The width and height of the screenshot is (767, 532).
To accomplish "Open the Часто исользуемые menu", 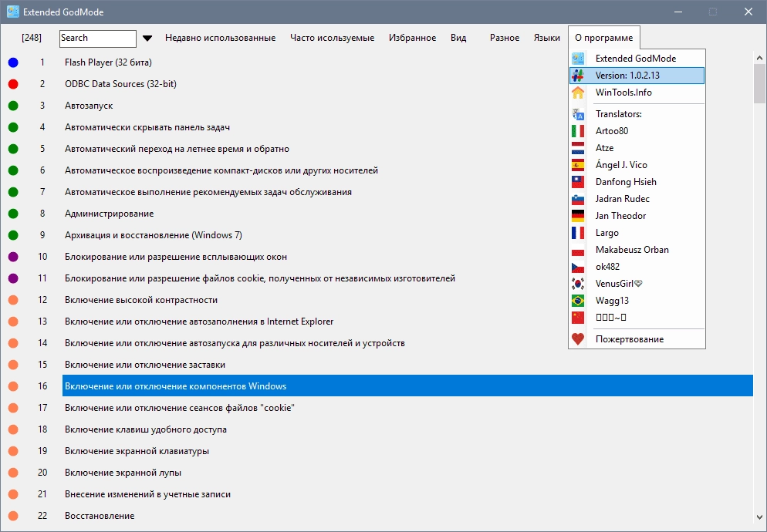I will coord(332,38).
